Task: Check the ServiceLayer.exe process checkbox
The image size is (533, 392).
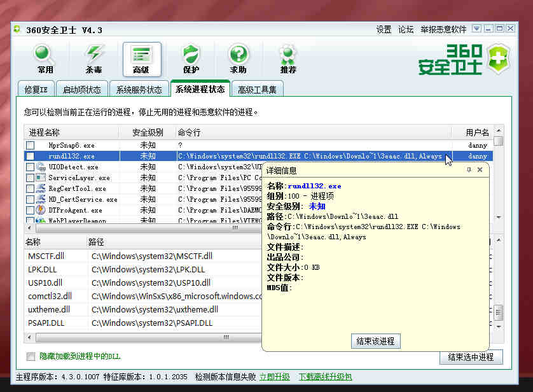Action: coord(31,178)
